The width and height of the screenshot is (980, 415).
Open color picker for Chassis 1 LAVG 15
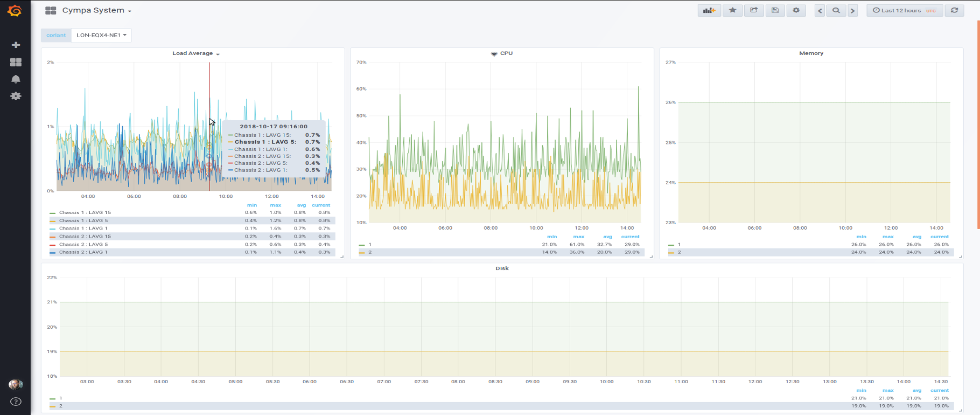(x=52, y=213)
